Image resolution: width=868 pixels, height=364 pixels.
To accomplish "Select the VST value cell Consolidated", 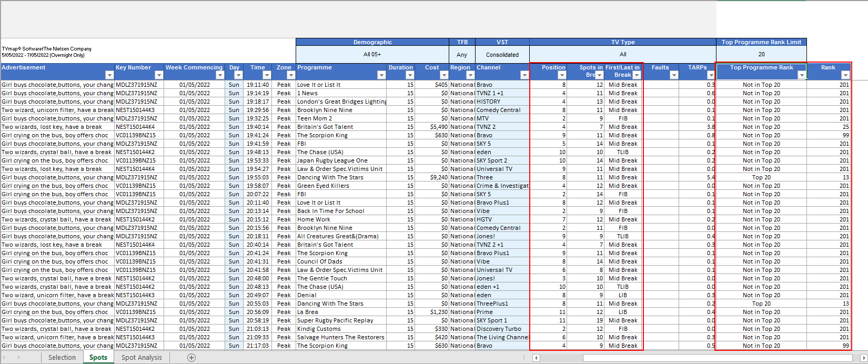I will [502, 54].
